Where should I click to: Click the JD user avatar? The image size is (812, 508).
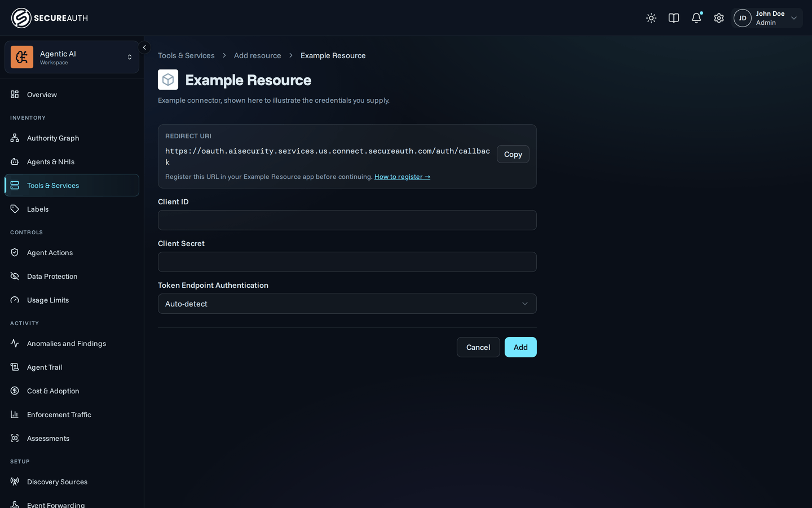click(743, 18)
